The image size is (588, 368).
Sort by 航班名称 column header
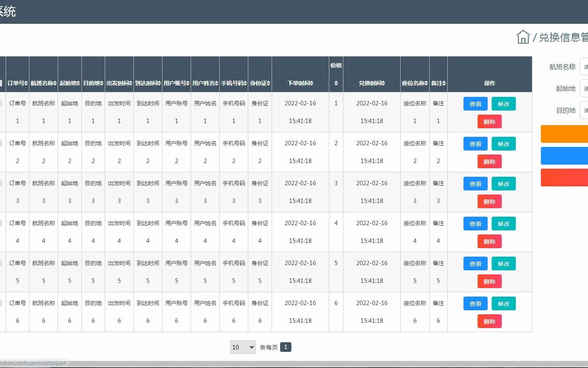(x=44, y=83)
